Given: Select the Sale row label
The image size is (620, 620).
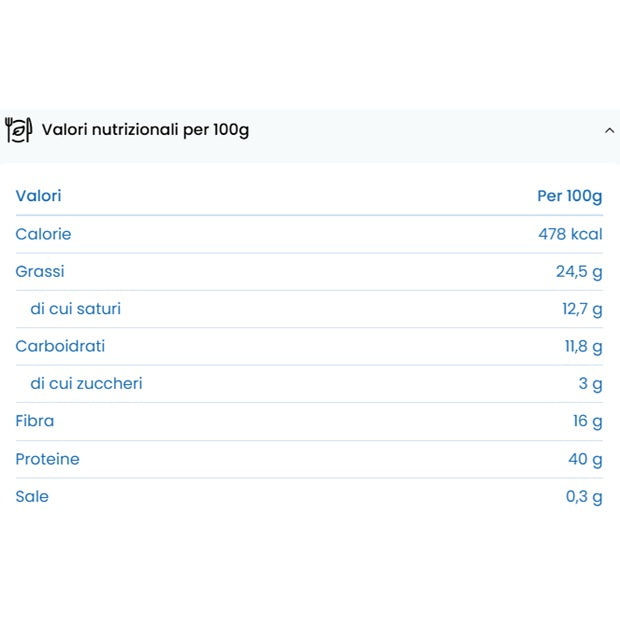Looking at the screenshot, I should click(x=32, y=496).
